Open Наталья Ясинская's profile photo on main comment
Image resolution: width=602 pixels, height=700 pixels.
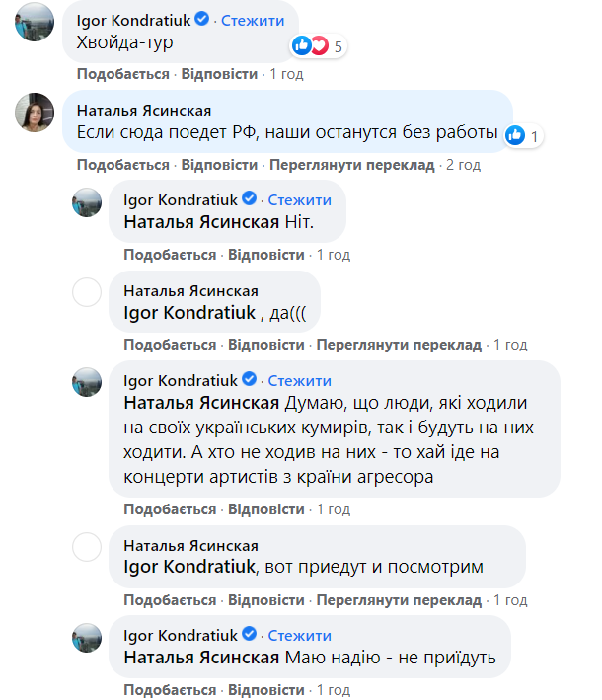point(33,115)
